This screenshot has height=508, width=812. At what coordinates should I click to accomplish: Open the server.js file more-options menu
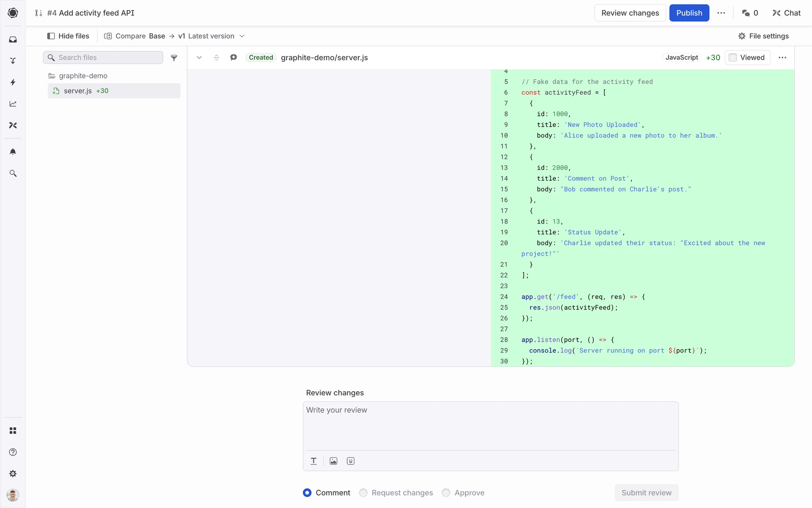(782, 58)
